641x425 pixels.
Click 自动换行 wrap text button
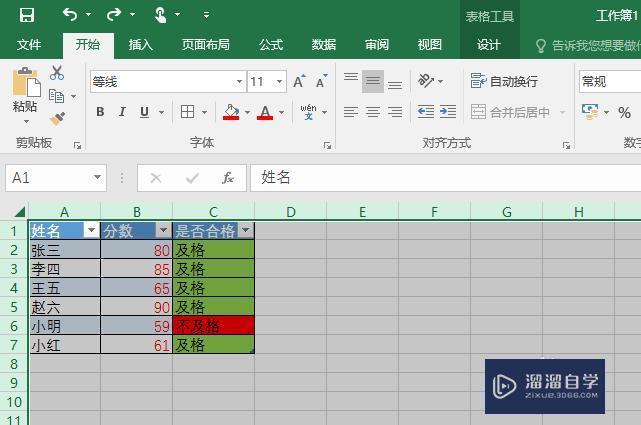pyautogui.click(x=504, y=81)
